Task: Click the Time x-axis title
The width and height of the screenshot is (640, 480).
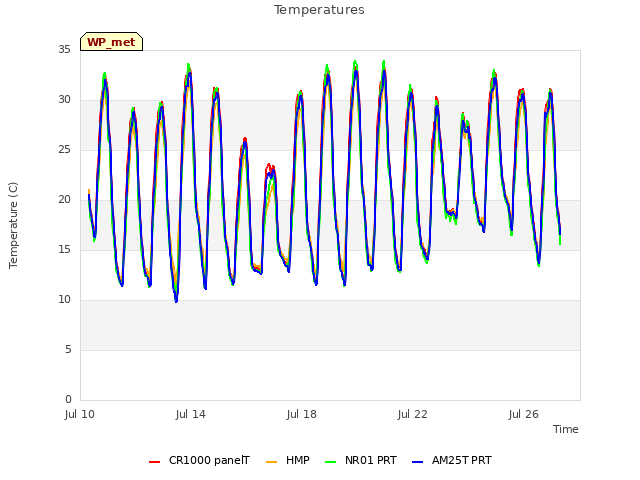Action: [566, 429]
